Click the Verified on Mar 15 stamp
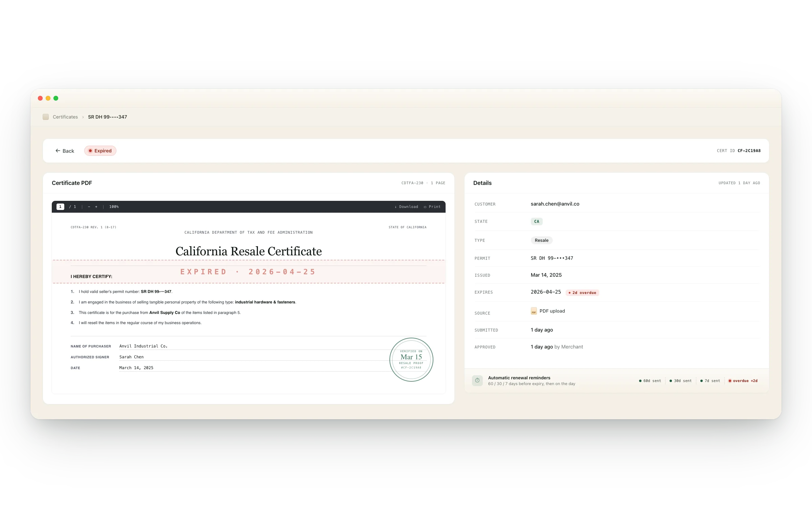812x508 pixels. (x=411, y=360)
